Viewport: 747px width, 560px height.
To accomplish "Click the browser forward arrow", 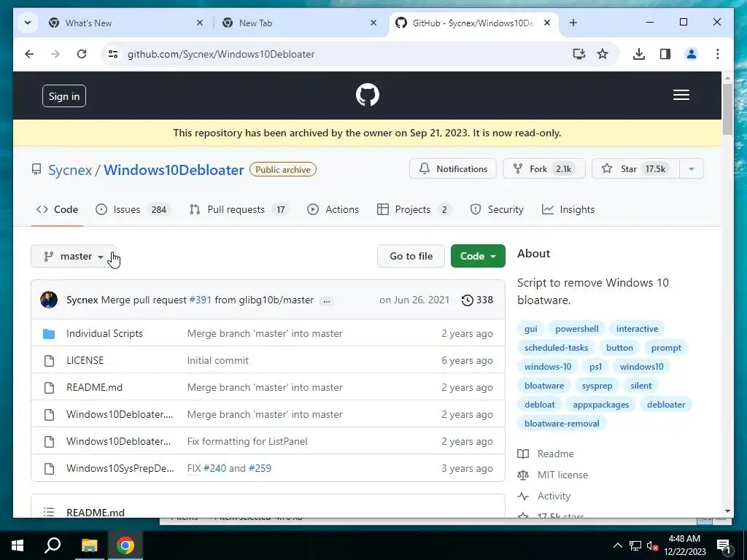I will click(55, 54).
